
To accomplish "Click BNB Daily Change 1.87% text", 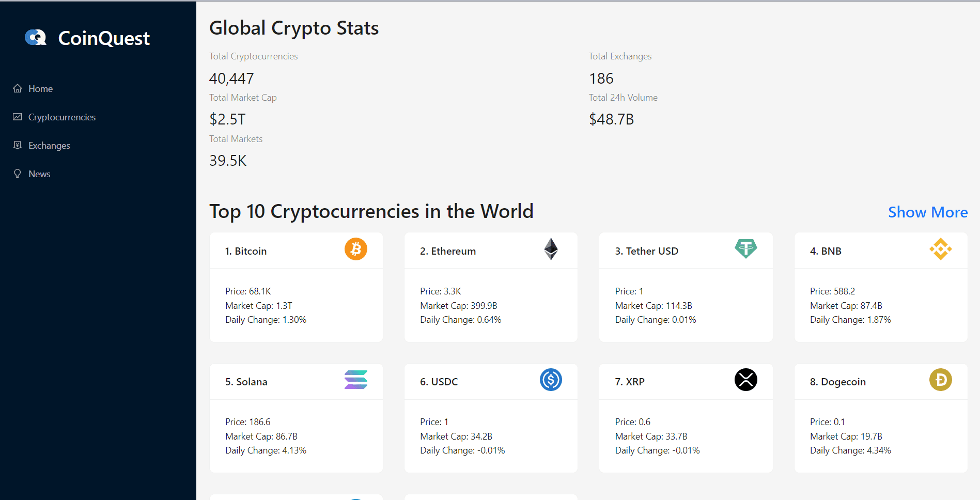I will coord(850,320).
